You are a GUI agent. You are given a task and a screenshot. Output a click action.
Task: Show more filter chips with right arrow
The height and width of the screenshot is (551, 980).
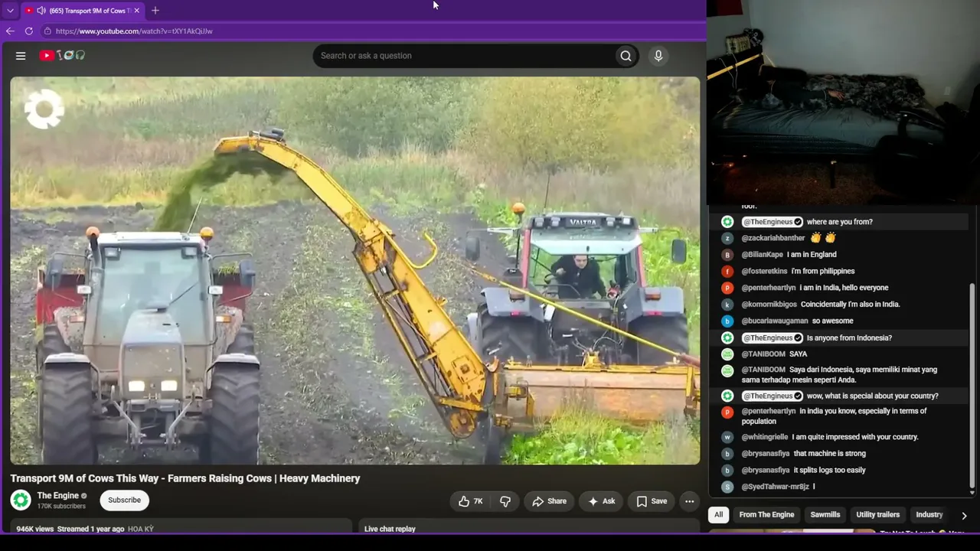click(x=964, y=516)
